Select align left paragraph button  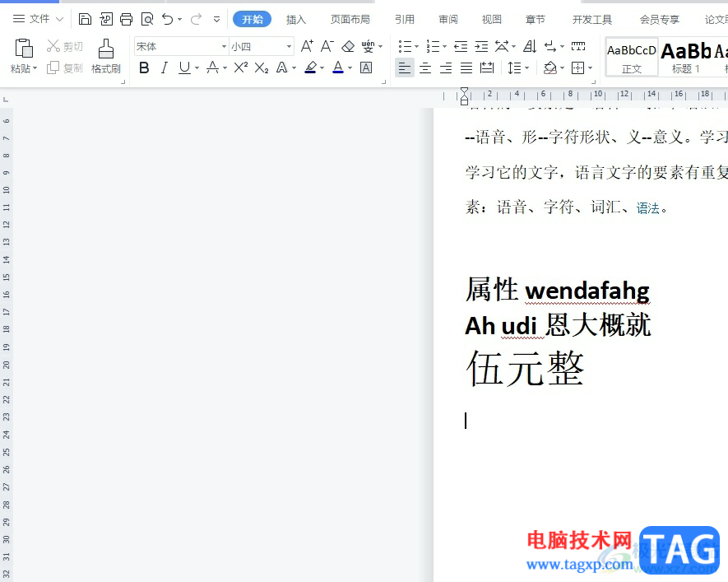tap(405, 68)
